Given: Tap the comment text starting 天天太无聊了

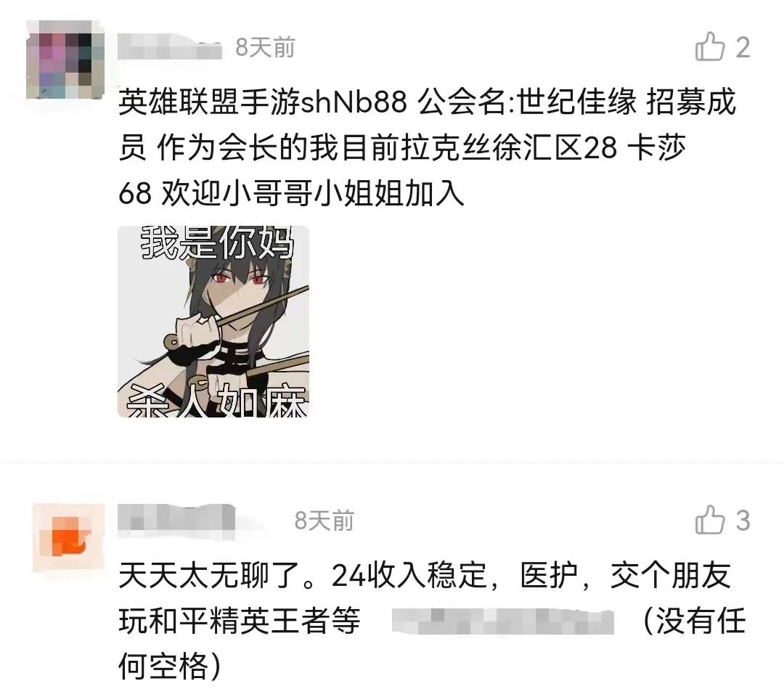Looking at the screenshot, I should point(432,621).
